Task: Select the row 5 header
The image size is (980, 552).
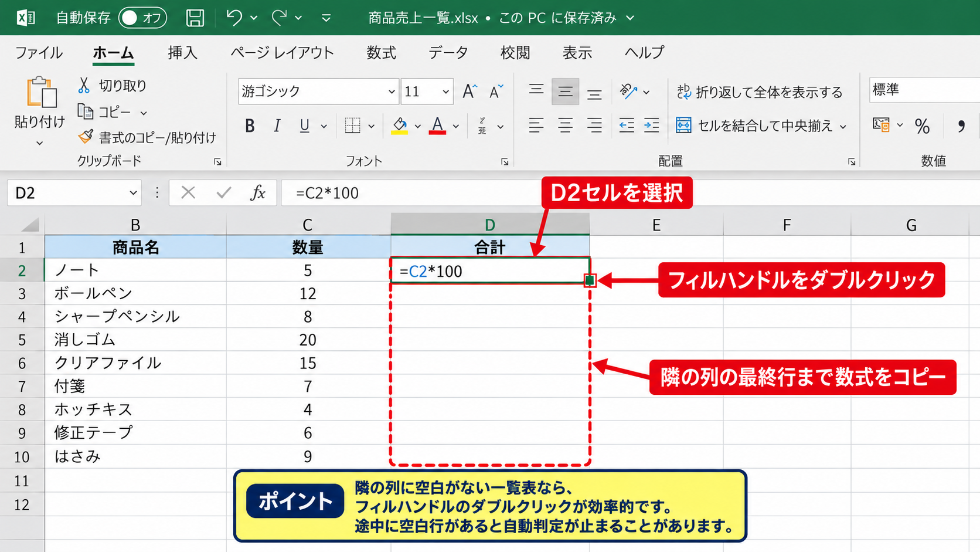Action: click(22, 340)
